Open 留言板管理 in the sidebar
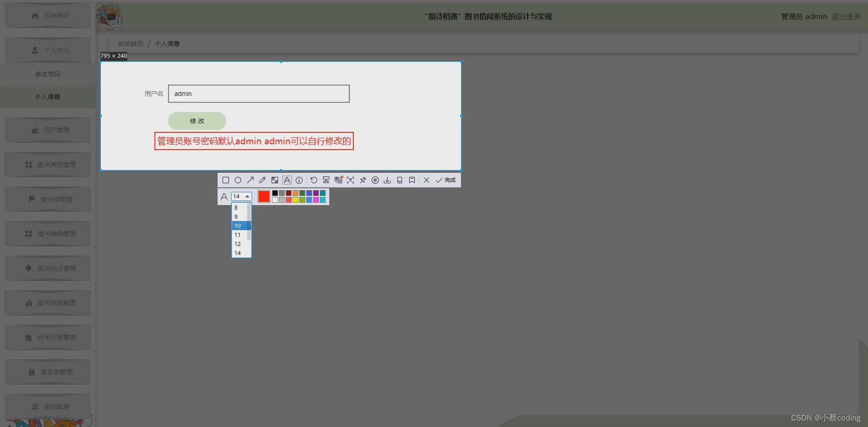Image resolution: width=868 pixels, height=427 pixels. [x=48, y=372]
